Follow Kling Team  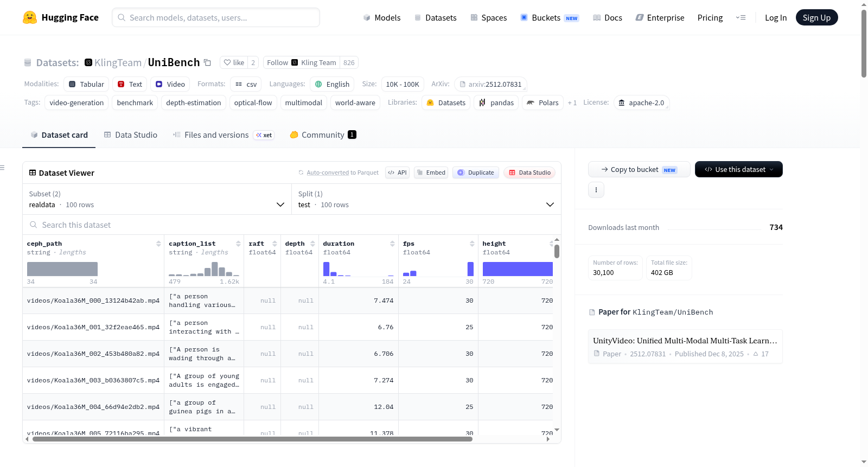tap(302, 62)
